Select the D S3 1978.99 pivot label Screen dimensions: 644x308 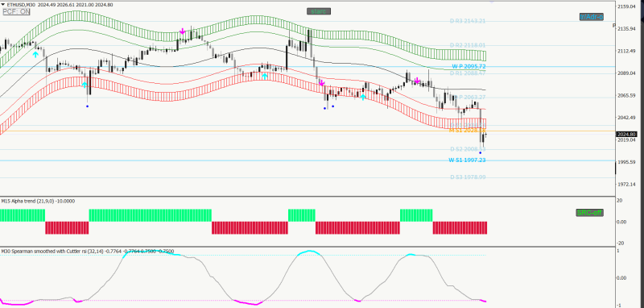click(x=468, y=177)
